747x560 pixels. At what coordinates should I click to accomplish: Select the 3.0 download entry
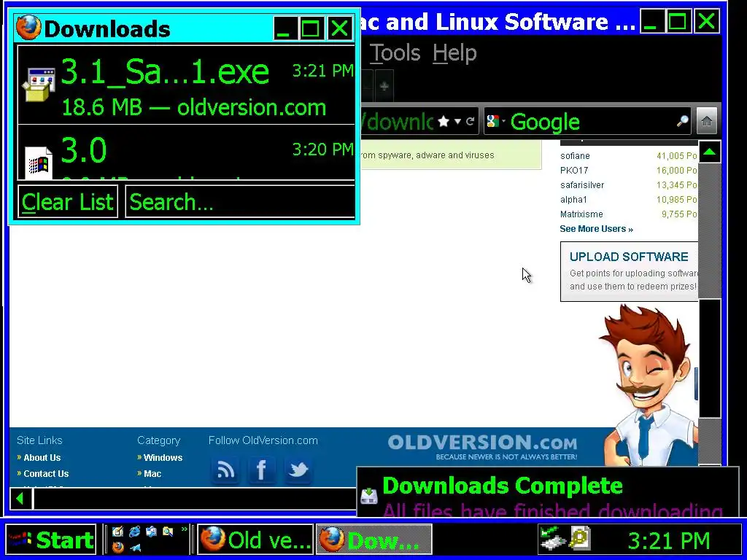(x=186, y=152)
